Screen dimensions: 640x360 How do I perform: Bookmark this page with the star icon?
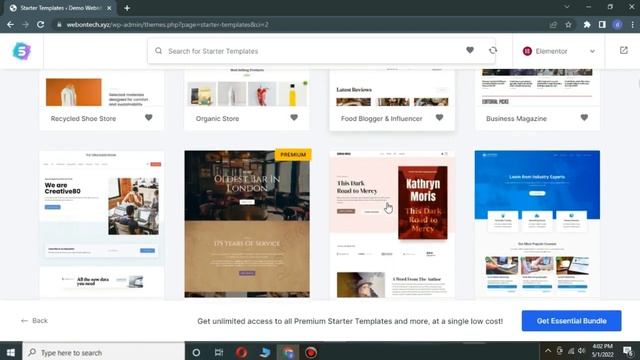point(568,25)
